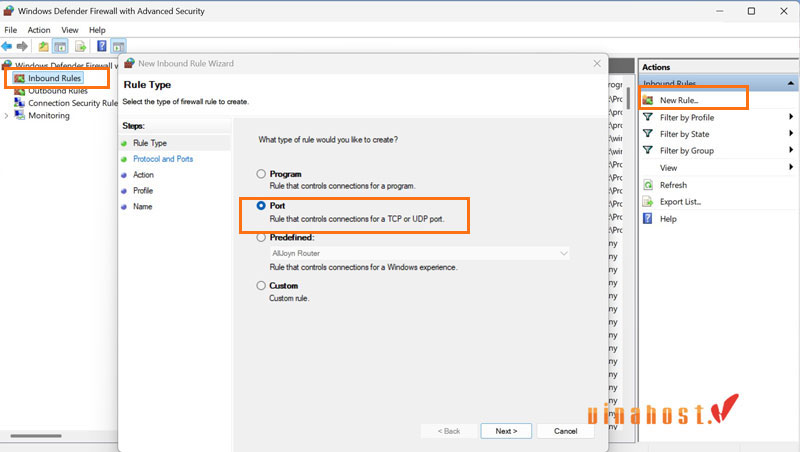This screenshot has width=800, height=452.
Task: Close the New Inbound Rule Wizard
Action: (597, 63)
